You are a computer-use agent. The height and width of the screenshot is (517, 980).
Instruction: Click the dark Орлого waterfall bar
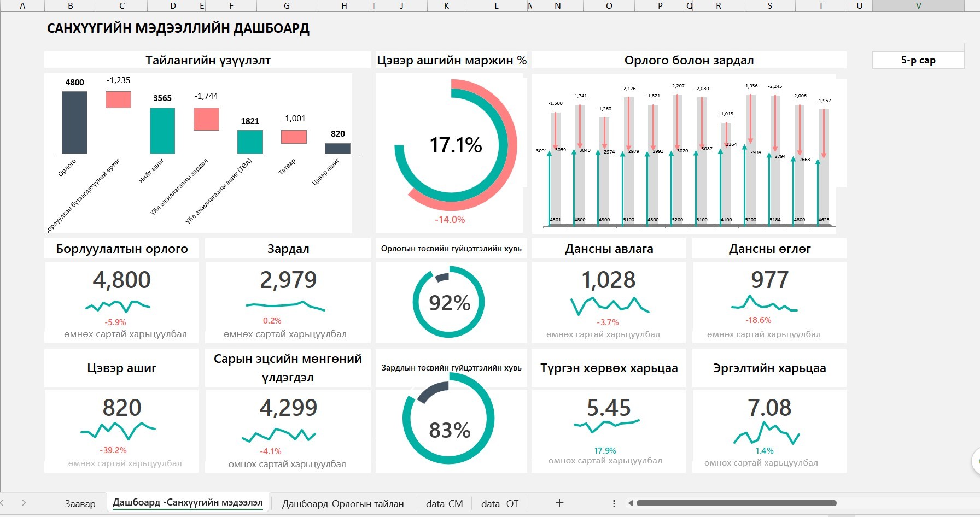(74, 122)
